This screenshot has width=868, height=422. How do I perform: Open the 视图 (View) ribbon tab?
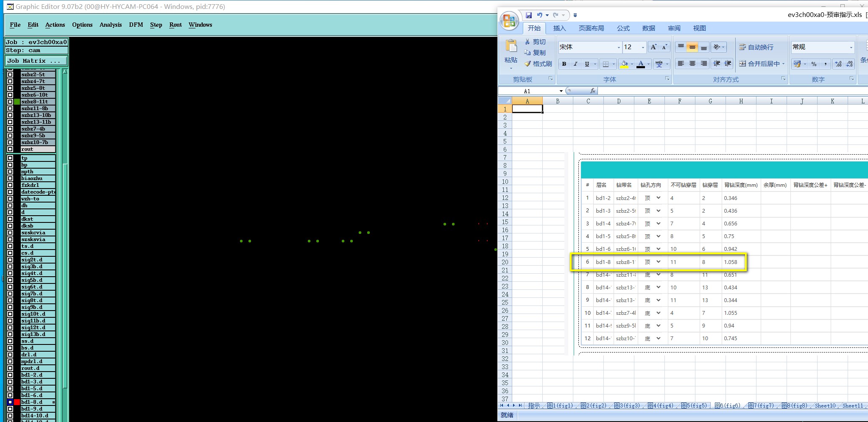coord(699,28)
